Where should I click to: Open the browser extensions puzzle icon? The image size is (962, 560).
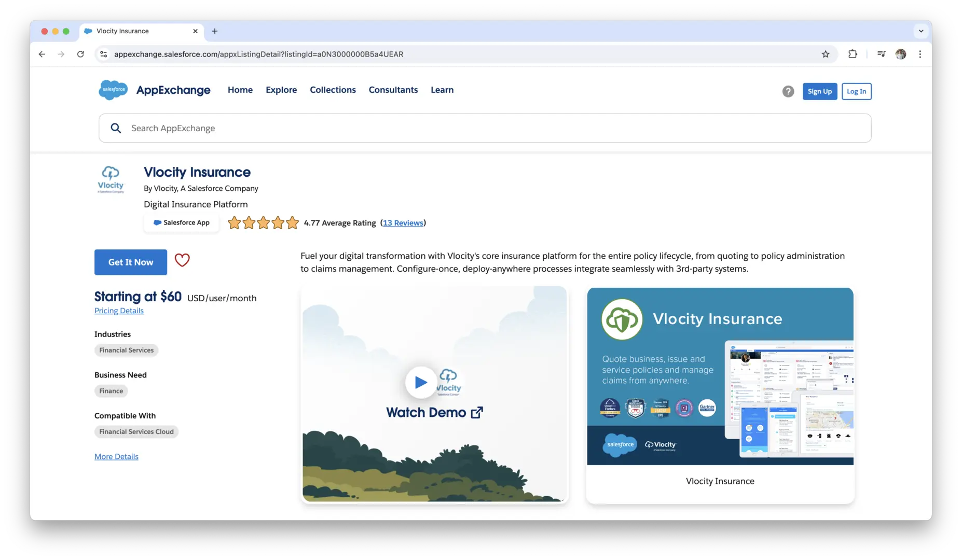pos(853,54)
